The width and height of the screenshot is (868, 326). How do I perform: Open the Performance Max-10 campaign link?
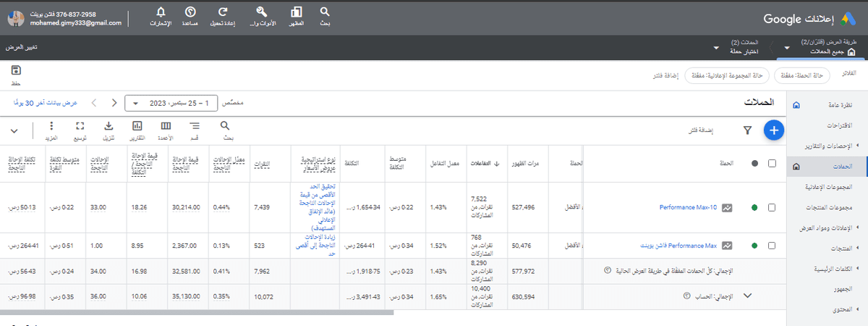(x=687, y=207)
